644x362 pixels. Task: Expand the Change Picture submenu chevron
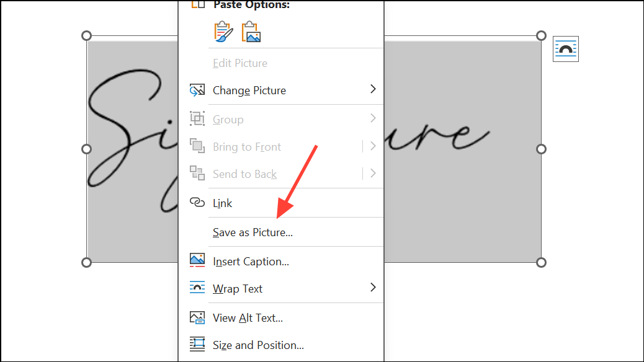[x=373, y=89]
